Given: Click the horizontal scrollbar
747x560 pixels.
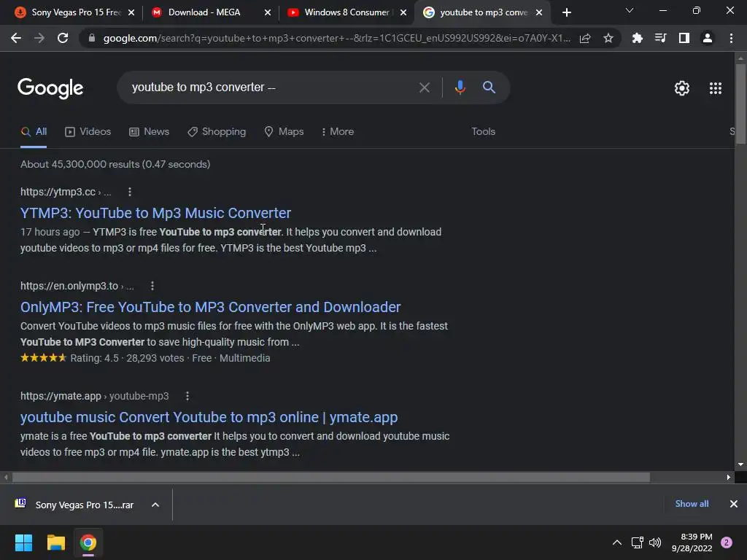Looking at the screenshot, I should tap(331, 477).
